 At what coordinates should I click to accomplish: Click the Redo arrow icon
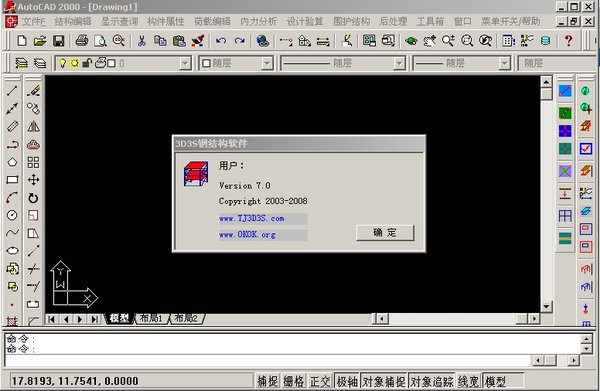pyautogui.click(x=240, y=41)
